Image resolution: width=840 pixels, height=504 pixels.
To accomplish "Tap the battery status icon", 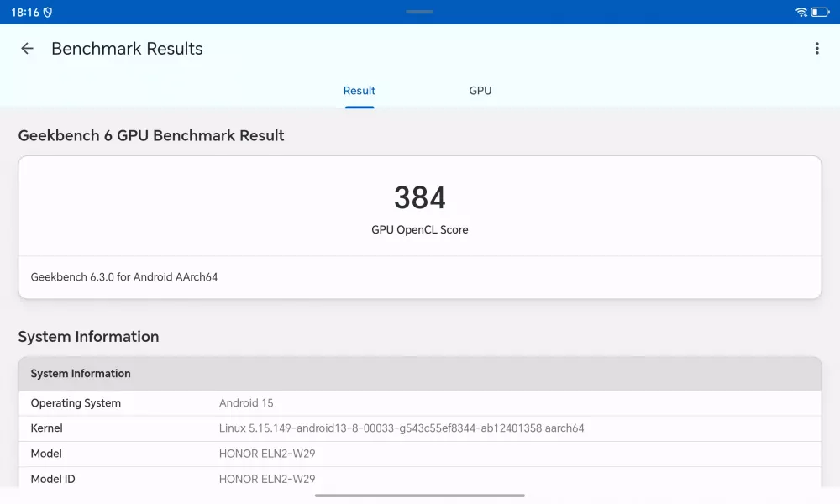I will (820, 12).
